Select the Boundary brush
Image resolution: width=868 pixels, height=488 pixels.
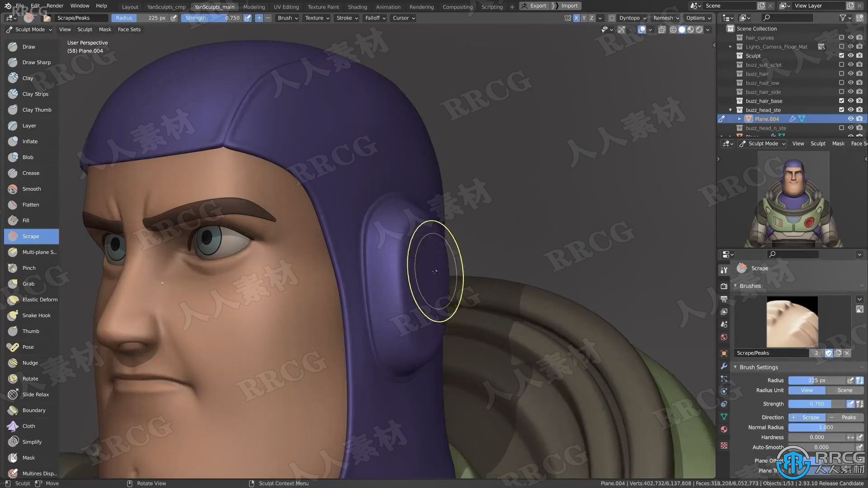pos(31,410)
